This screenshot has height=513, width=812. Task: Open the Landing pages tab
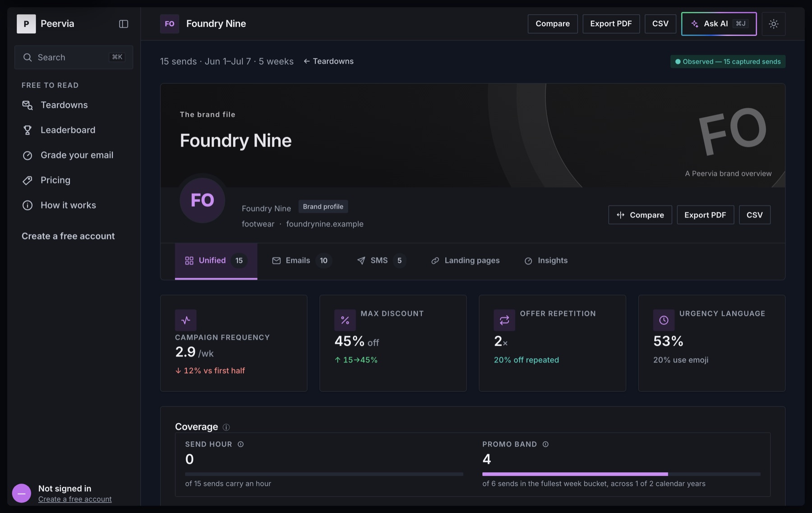(x=466, y=261)
